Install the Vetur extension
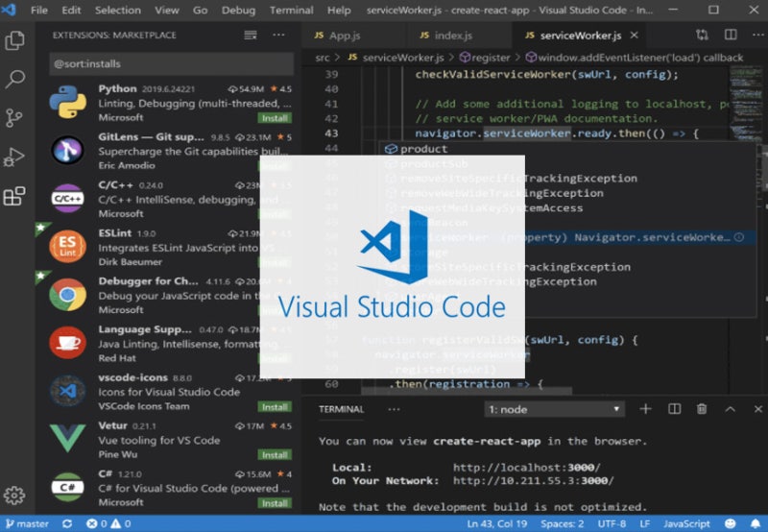Viewport: 768px width, 532px height. point(275,455)
